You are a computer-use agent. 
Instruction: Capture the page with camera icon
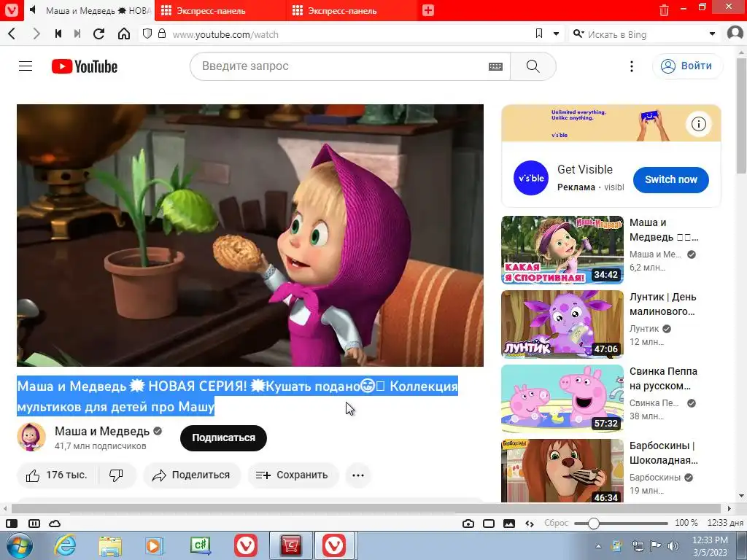click(x=468, y=524)
